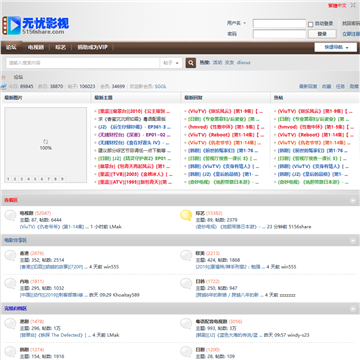Click the 立即注册 register link
Image resolution: width=360 pixels, height=360 pixels.
coord(351,34)
